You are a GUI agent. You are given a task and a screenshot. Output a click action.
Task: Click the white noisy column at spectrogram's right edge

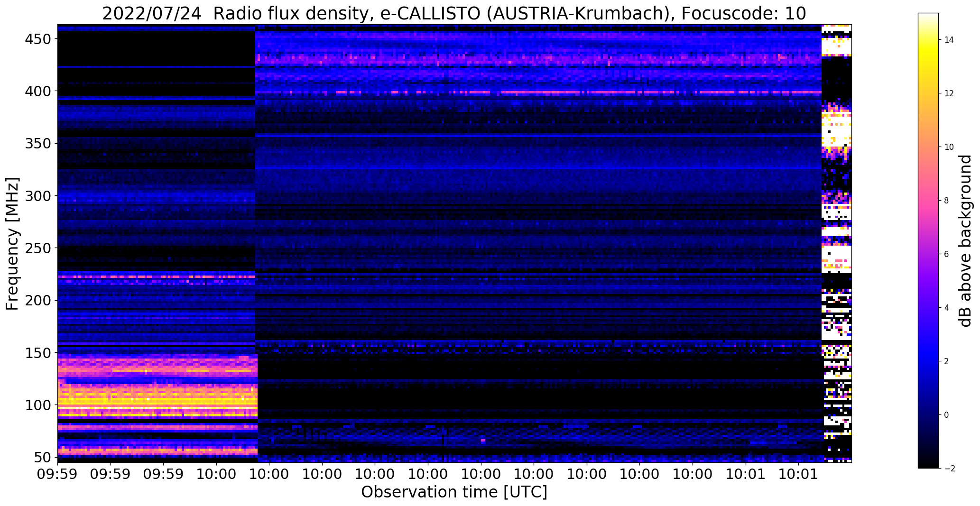pos(836,243)
